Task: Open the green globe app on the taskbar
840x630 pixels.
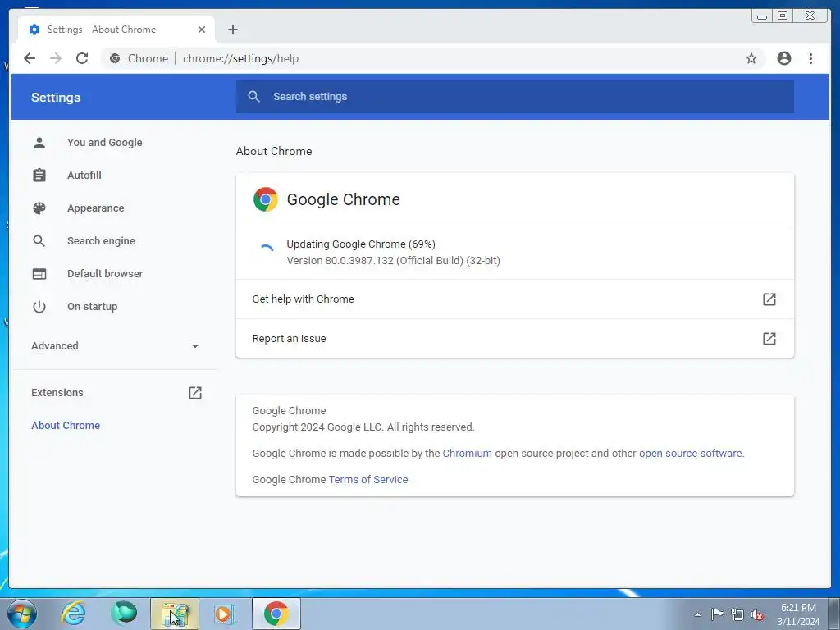Action: tap(124, 614)
